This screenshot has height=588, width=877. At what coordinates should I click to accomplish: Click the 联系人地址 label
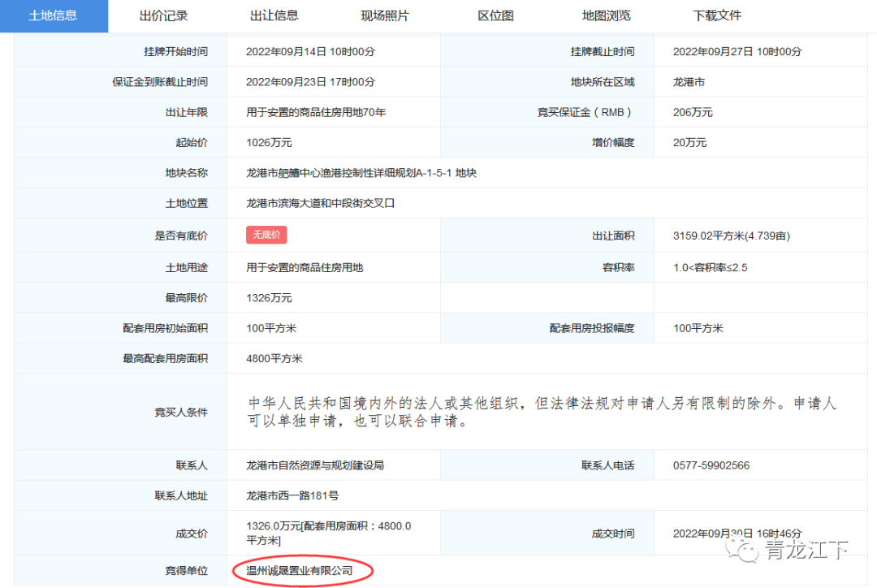[181, 495]
